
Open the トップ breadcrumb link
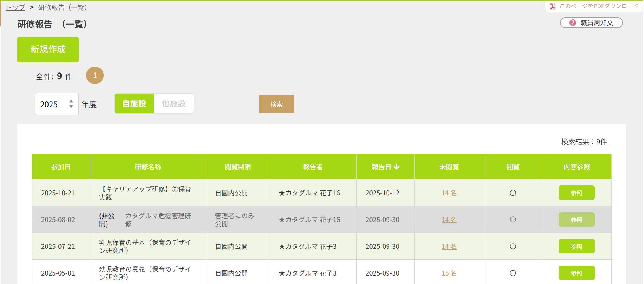15,7
